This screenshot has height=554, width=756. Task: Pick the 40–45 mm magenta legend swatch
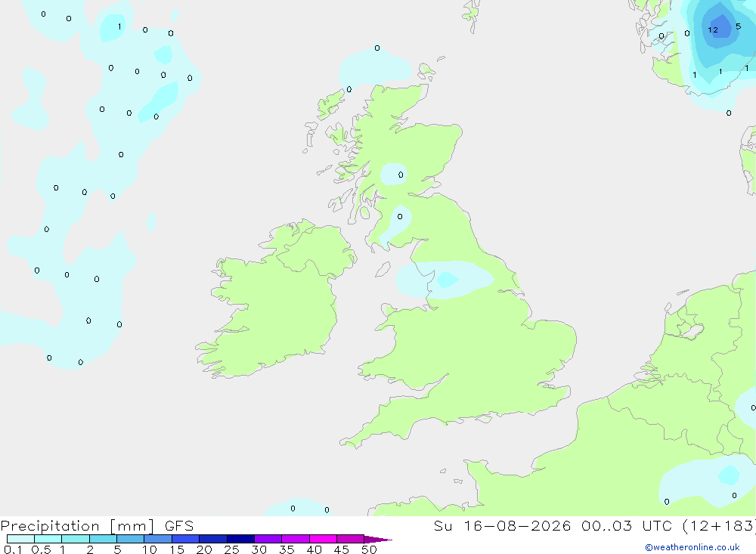(323, 539)
